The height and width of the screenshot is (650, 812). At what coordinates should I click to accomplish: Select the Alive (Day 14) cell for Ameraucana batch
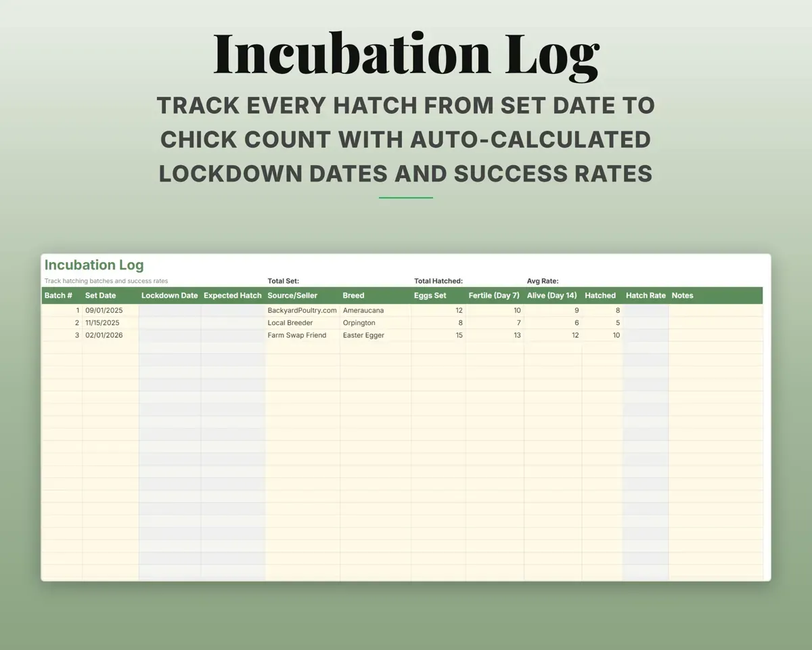click(x=553, y=310)
